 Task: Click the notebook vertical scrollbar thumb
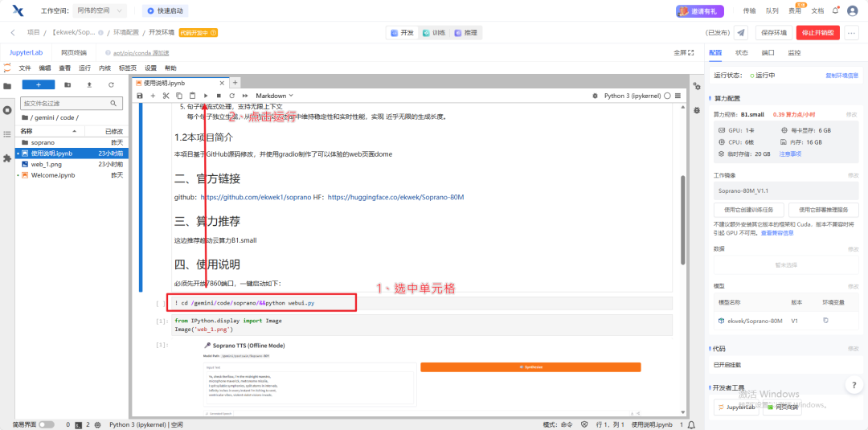pos(683,221)
